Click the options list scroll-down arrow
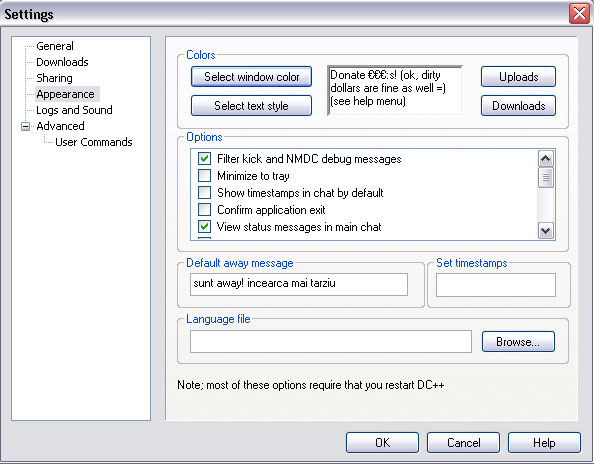Image resolution: width=594 pixels, height=464 pixels. point(546,230)
